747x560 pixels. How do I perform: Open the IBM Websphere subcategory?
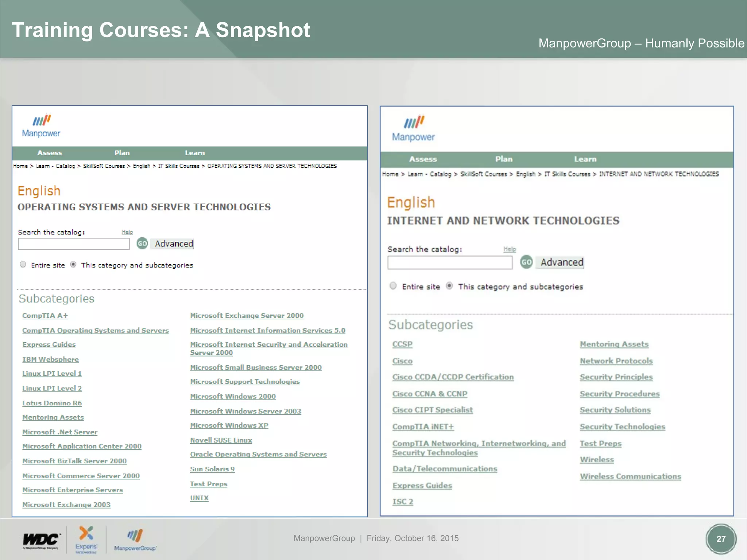(50, 359)
